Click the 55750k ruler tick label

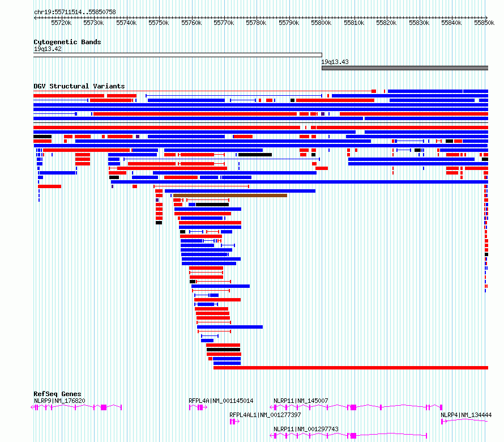click(x=159, y=23)
